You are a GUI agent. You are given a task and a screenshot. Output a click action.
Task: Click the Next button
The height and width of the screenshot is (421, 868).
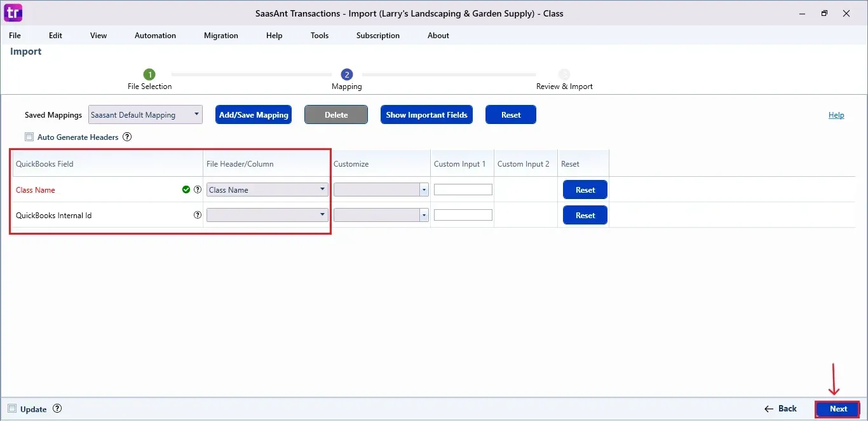coord(838,409)
